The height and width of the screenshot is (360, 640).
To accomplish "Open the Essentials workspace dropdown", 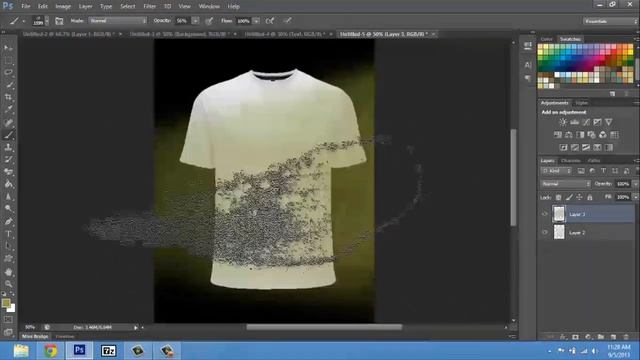I will click(x=610, y=21).
